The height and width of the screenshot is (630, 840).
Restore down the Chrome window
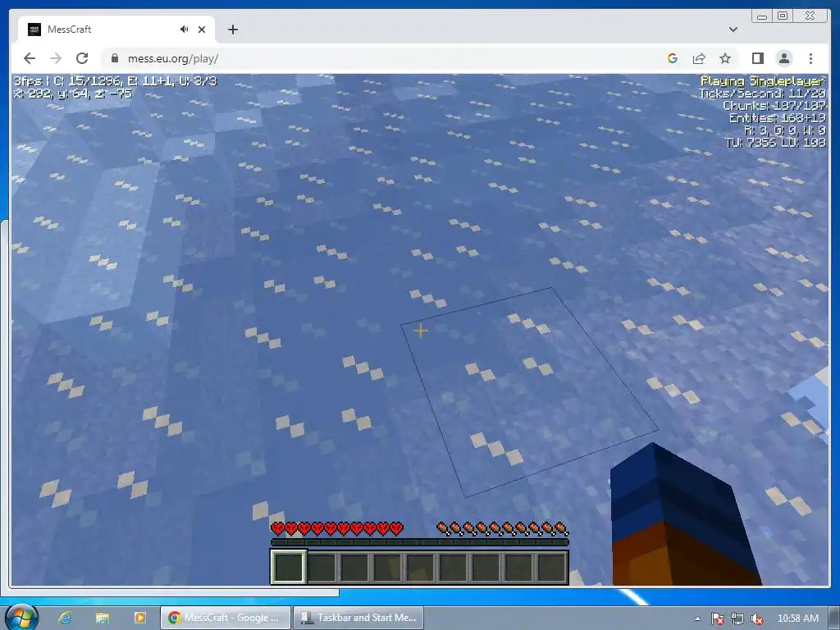click(783, 16)
